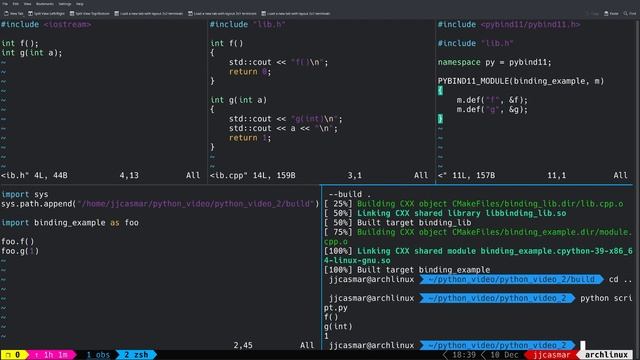Open the Edit menu

coord(16,4)
